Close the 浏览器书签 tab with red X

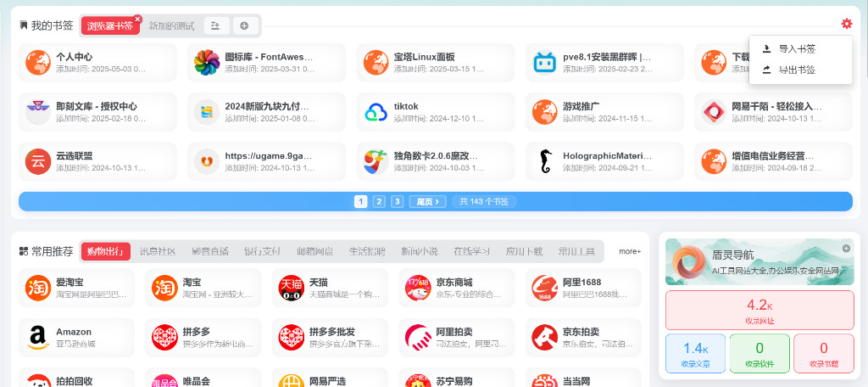pos(137,18)
